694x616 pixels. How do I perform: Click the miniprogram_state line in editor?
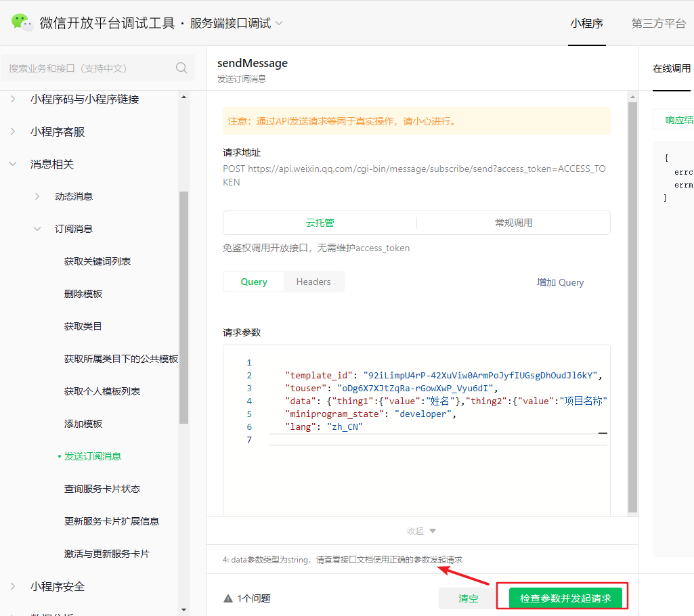pyautogui.click(x=370, y=414)
